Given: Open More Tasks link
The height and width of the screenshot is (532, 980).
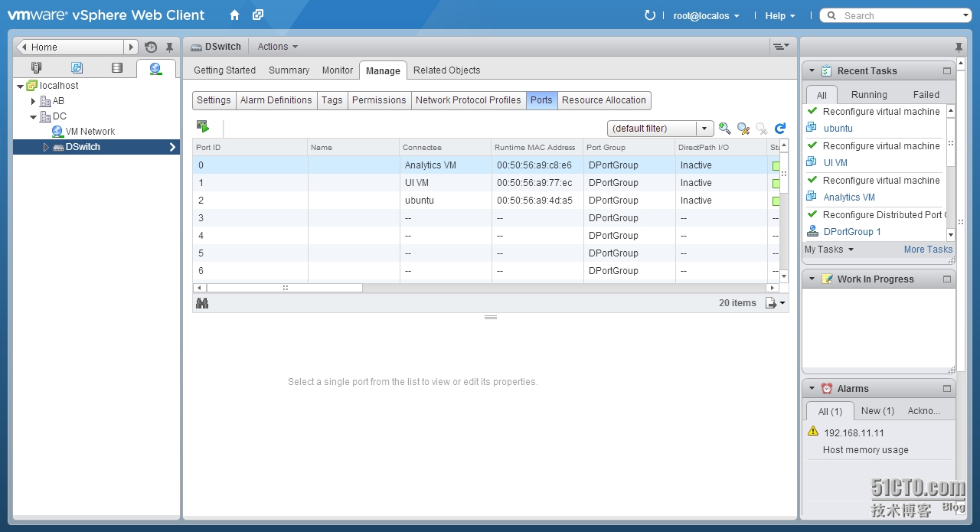Looking at the screenshot, I should click(x=928, y=250).
